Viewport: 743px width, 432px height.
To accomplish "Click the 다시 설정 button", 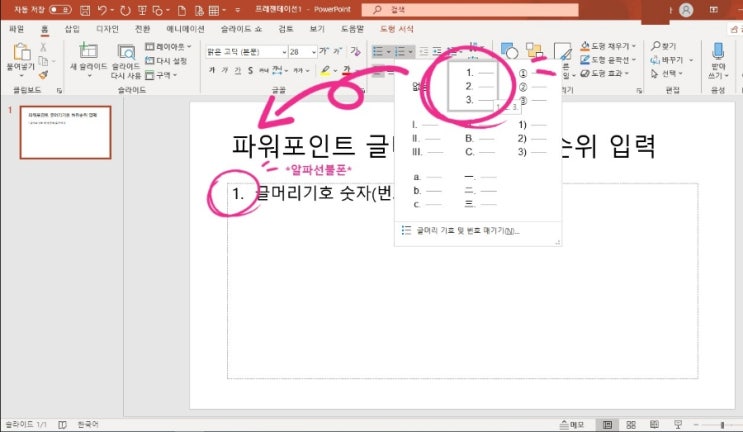I will 166,61.
